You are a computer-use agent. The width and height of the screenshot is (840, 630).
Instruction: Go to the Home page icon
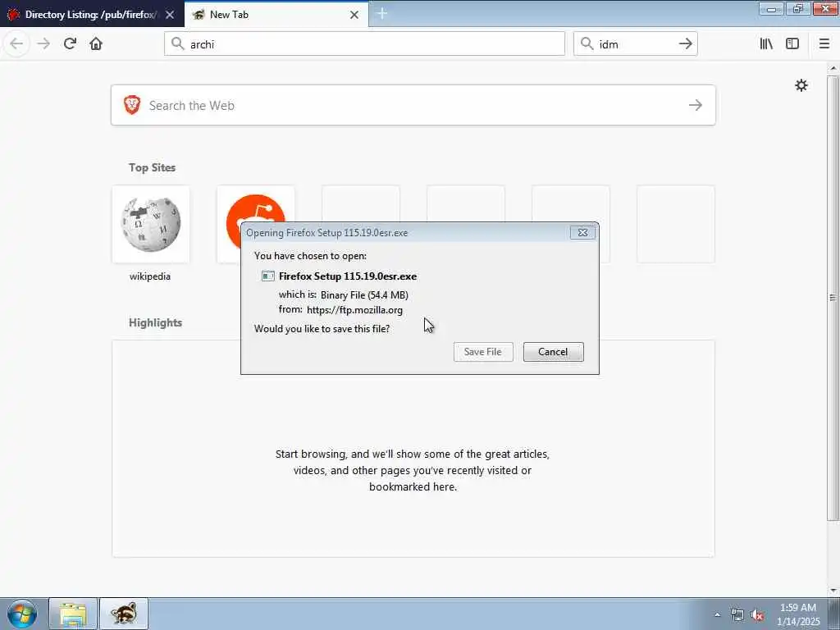coord(96,44)
